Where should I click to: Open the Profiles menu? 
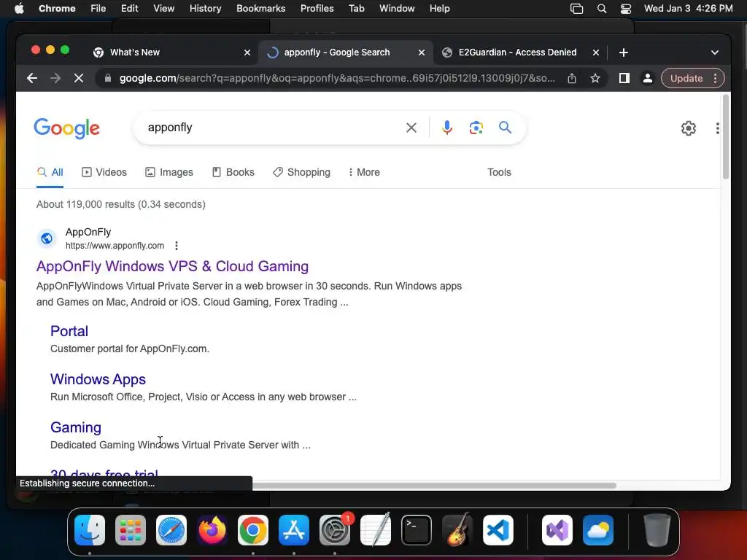click(x=317, y=9)
